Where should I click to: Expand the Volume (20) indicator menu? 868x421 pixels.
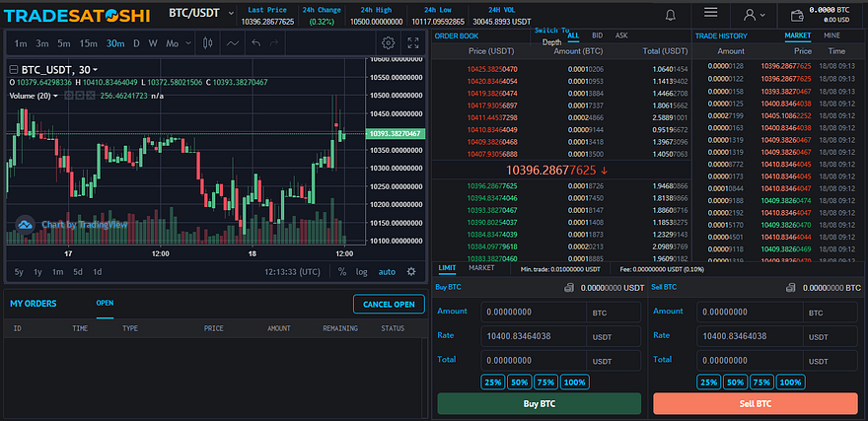(x=55, y=97)
